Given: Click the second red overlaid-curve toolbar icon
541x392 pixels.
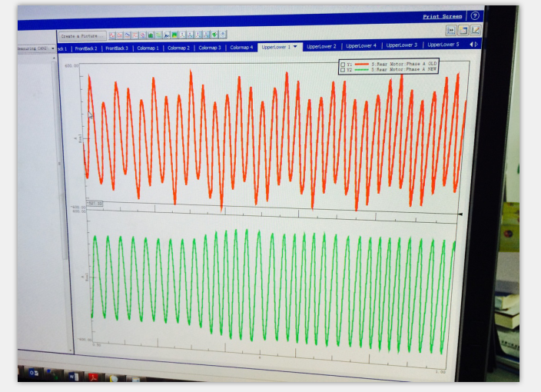Looking at the screenshot, I should pyautogui.click(x=120, y=35).
